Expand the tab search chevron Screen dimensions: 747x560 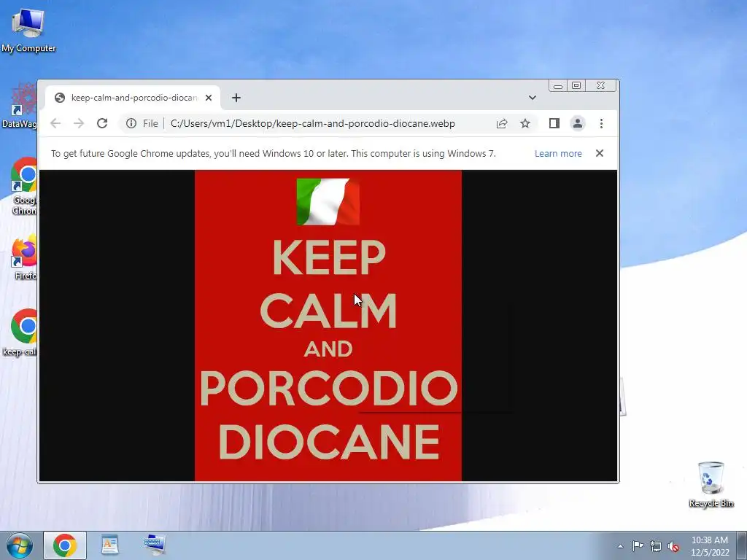532,98
